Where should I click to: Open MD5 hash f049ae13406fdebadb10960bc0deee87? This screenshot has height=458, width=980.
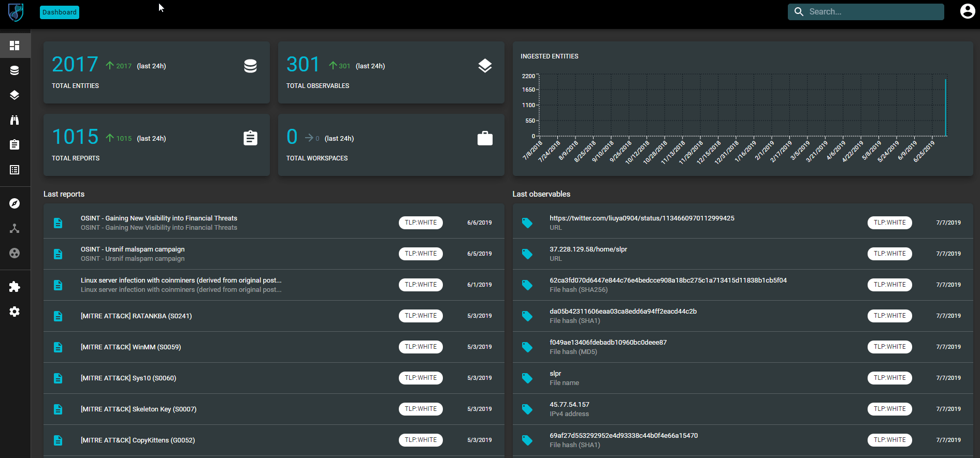pos(743,347)
